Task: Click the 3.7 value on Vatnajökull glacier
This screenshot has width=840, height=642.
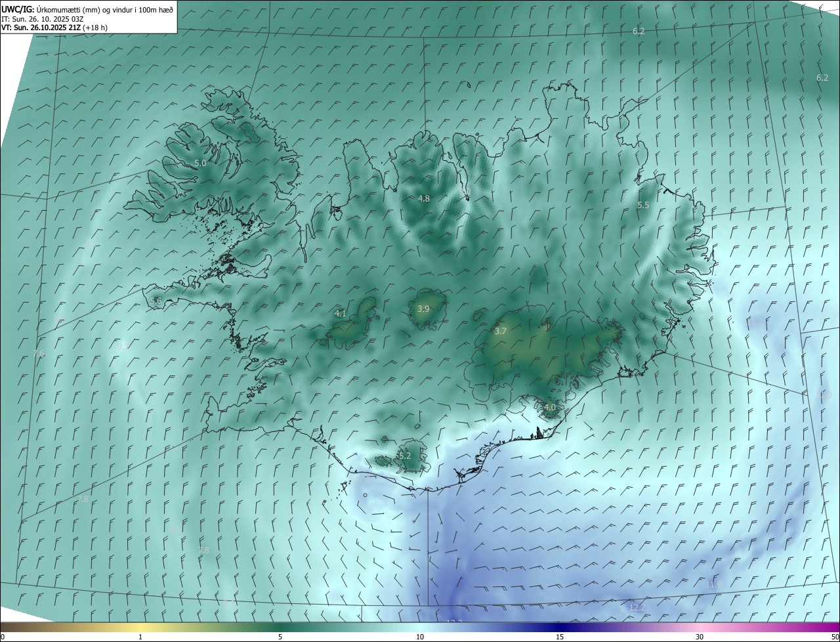Action: click(500, 332)
